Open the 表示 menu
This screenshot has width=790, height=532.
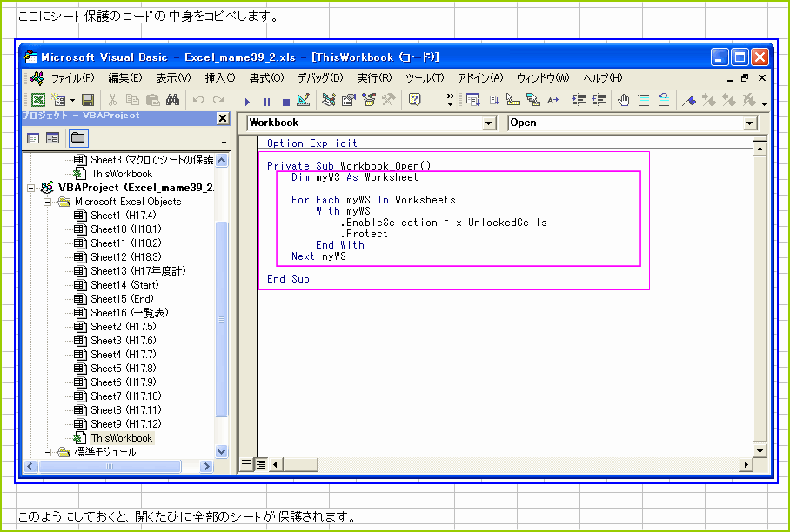coord(171,77)
